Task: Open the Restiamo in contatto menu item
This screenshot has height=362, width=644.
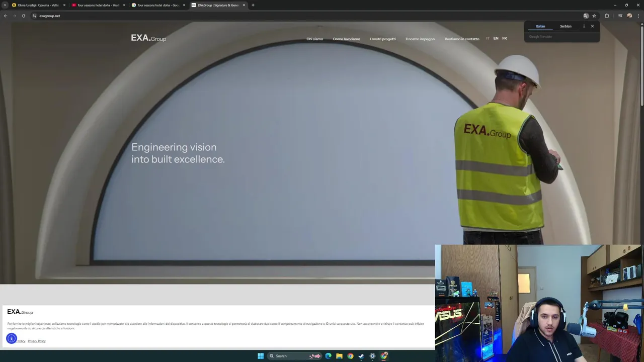Action: click(x=462, y=39)
